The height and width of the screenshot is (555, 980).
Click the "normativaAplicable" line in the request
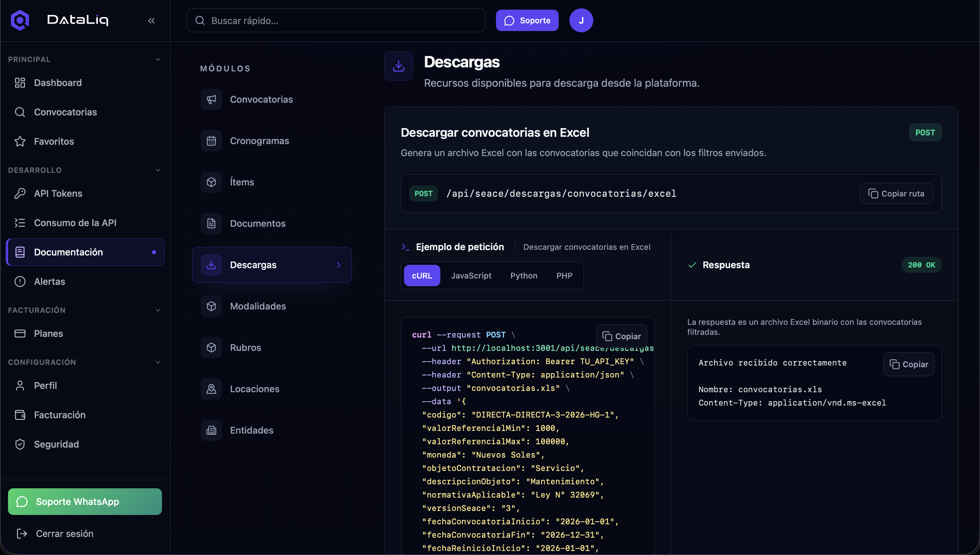tap(513, 495)
